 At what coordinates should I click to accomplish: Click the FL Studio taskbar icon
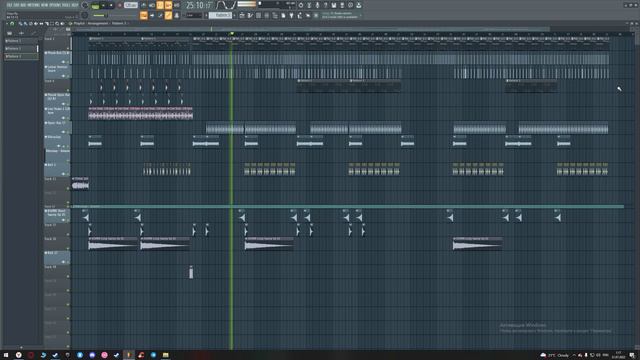pyautogui.click(x=129, y=355)
